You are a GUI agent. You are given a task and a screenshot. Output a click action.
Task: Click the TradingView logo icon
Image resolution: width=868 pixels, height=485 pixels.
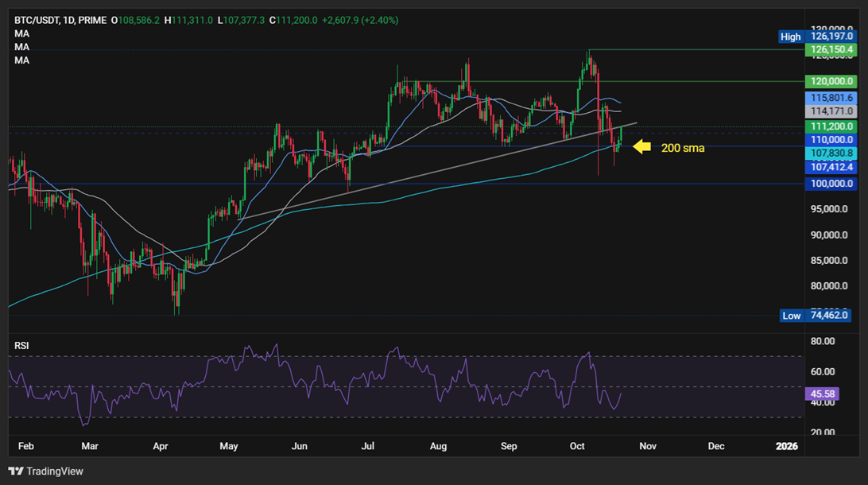point(15,471)
